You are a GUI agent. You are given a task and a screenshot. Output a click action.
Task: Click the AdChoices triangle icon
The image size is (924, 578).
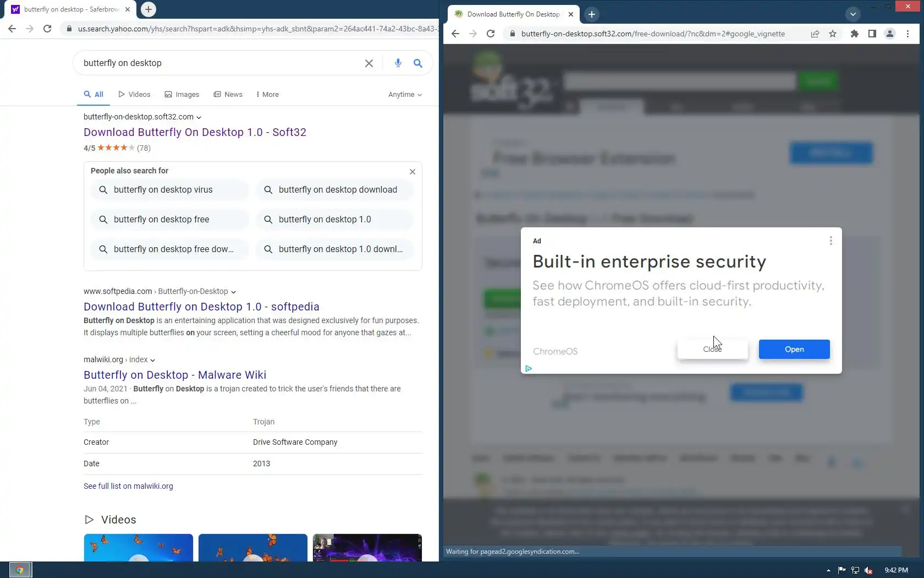point(529,368)
